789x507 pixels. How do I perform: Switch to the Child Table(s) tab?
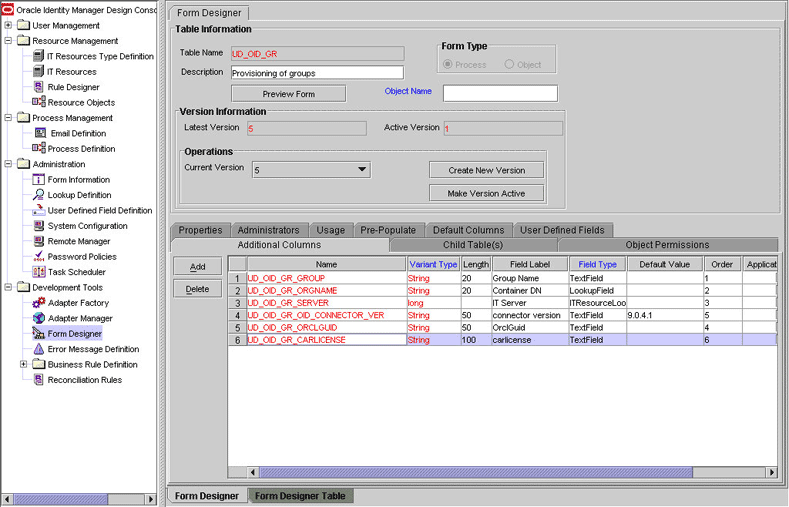tap(473, 245)
